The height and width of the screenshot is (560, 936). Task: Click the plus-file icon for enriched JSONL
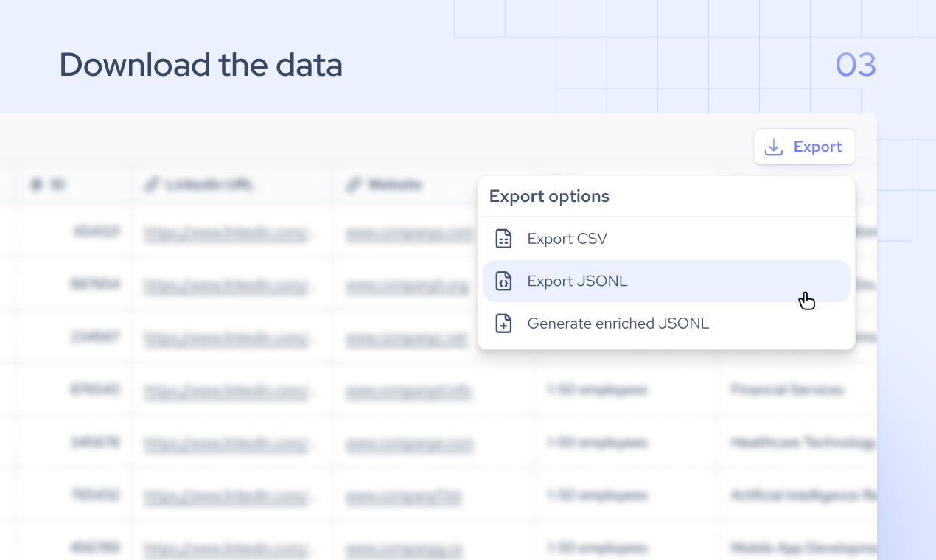click(503, 323)
